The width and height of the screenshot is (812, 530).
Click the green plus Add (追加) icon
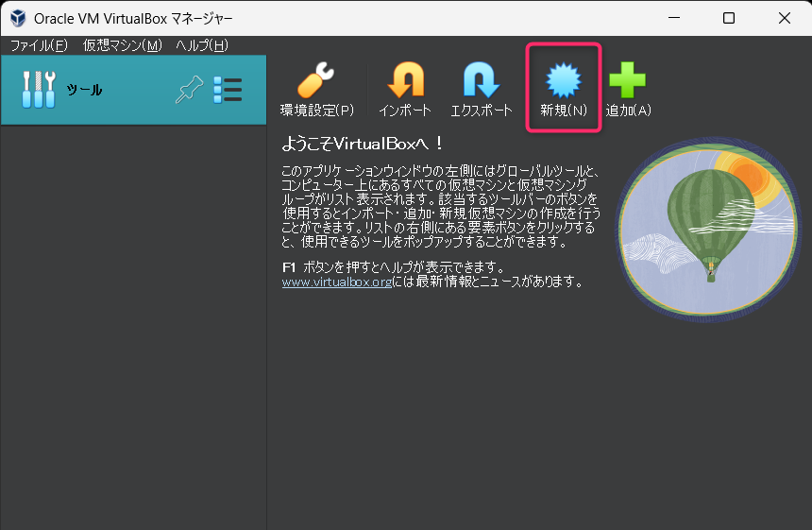click(628, 81)
